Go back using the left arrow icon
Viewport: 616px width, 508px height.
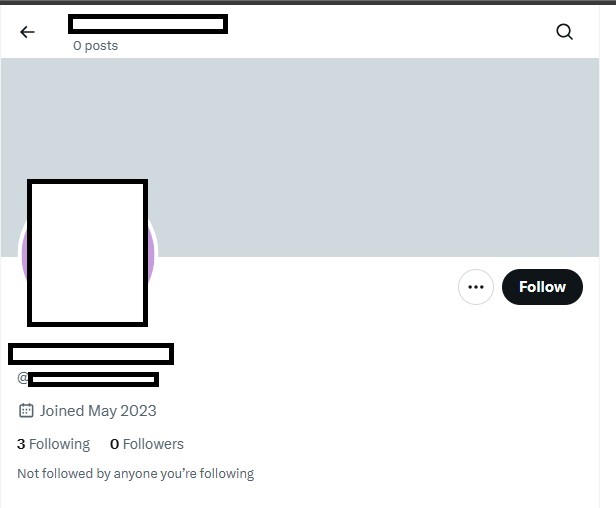click(x=27, y=32)
